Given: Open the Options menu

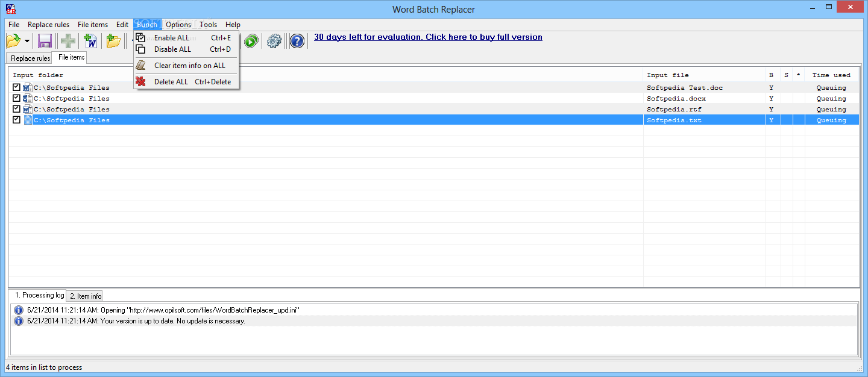Looking at the screenshot, I should (178, 25).
